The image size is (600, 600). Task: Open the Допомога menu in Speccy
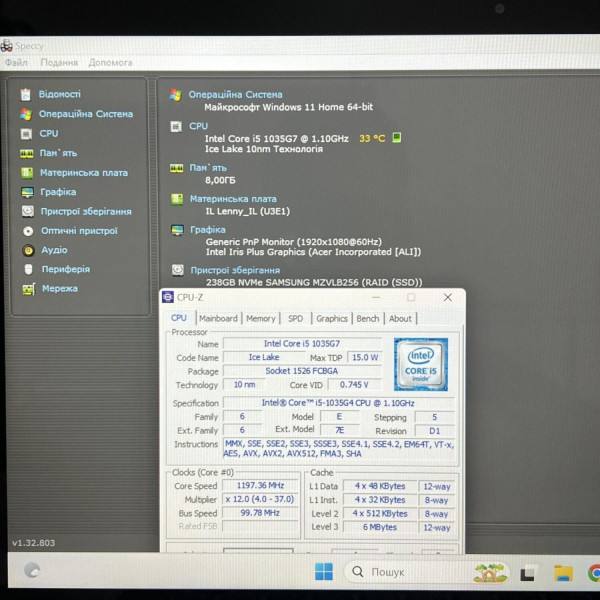click(x=111, y=62)
